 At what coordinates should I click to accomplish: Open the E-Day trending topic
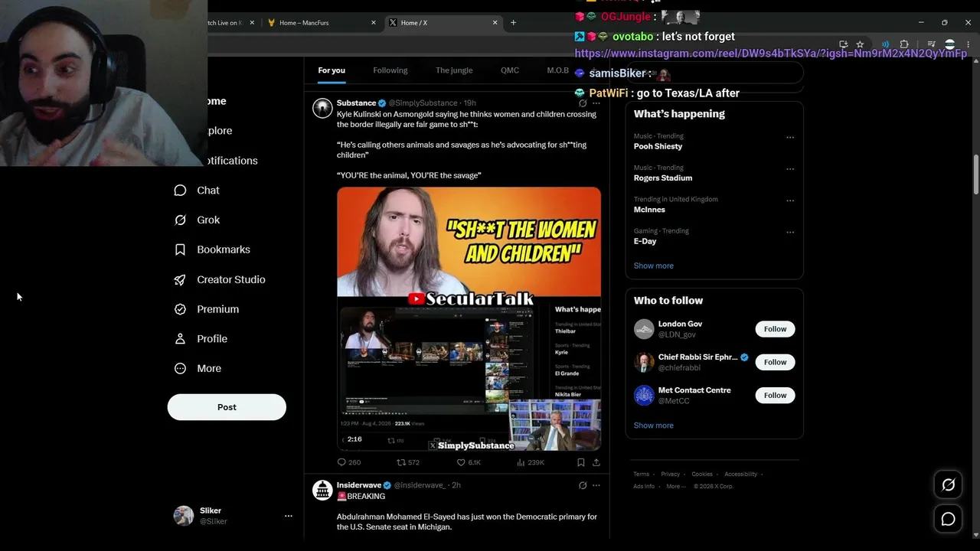645,241
